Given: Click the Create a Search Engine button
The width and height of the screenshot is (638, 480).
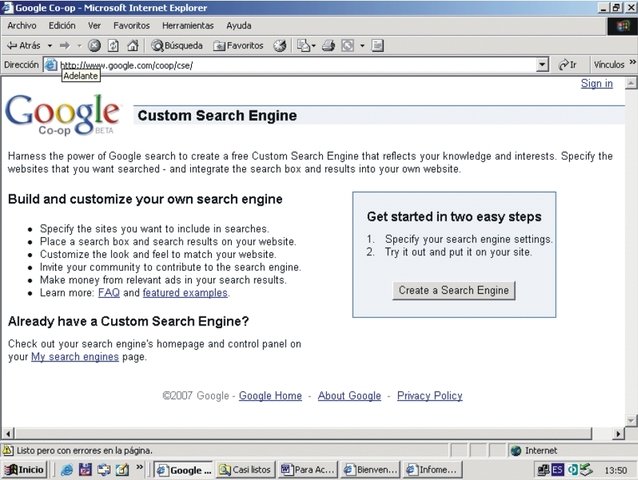Looking at the screenshot, I should [454, 290].
